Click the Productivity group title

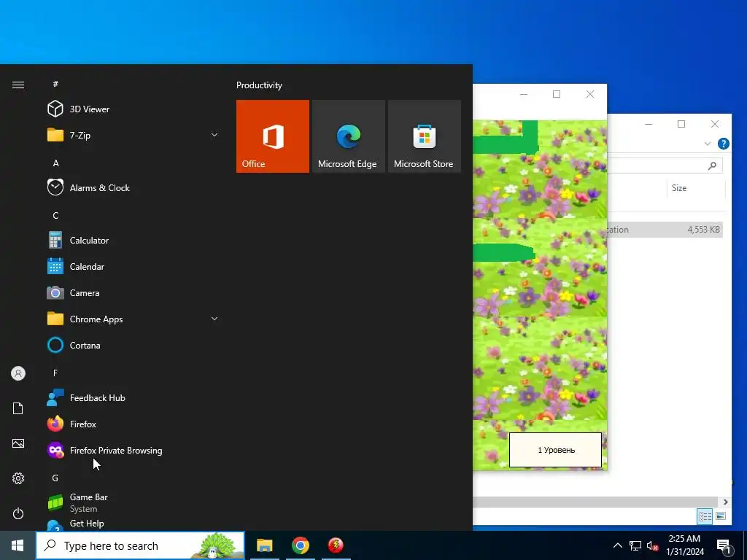[x=259, y=85]
